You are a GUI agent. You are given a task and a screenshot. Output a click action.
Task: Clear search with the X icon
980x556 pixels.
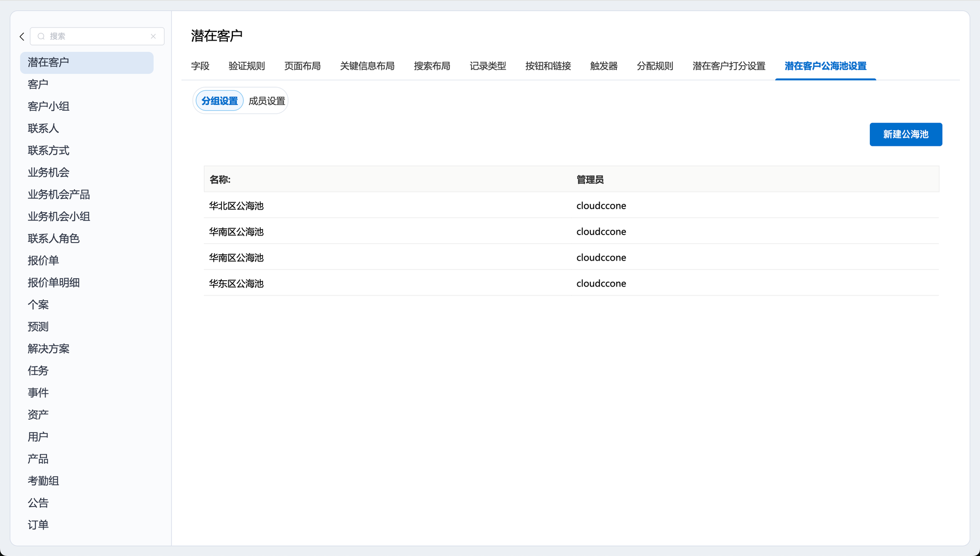click(x=153, y=37)
